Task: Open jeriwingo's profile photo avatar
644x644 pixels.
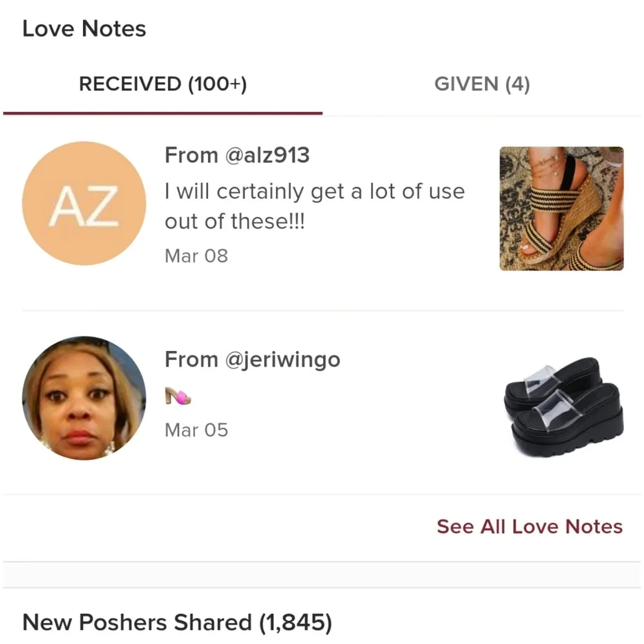Action: (84, 398)
